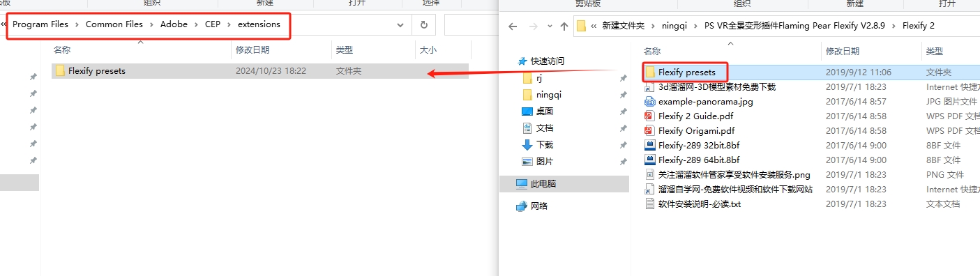Expand the hidden path chevrons in the left address bar

pyautogui.click(x=4, y=24)
